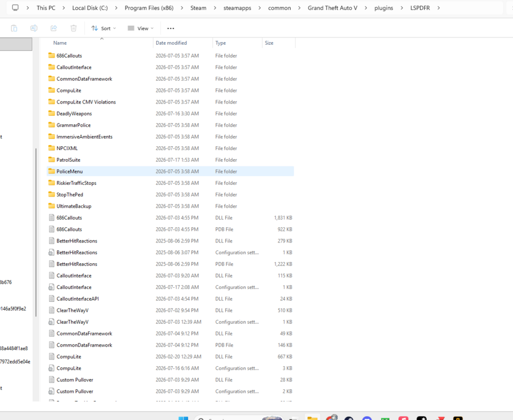
Task: Select the RiskierTrafficStops folder name
Action: (x=76, y=183)
